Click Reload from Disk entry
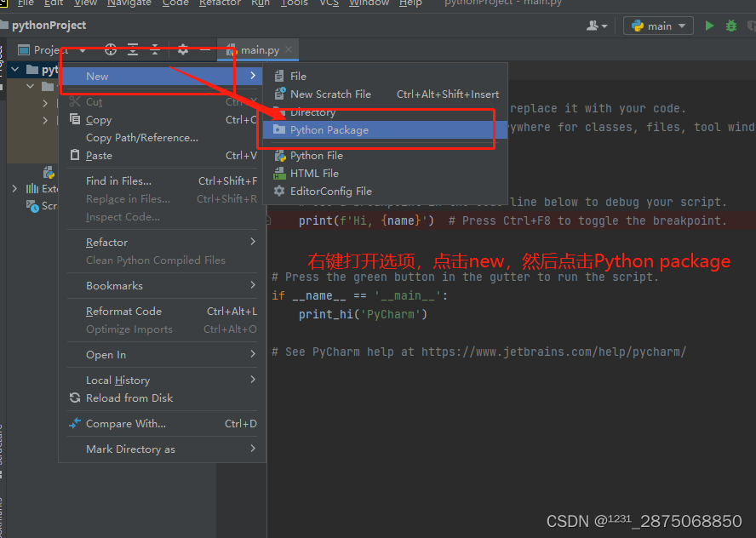 (x=162, y=398)
